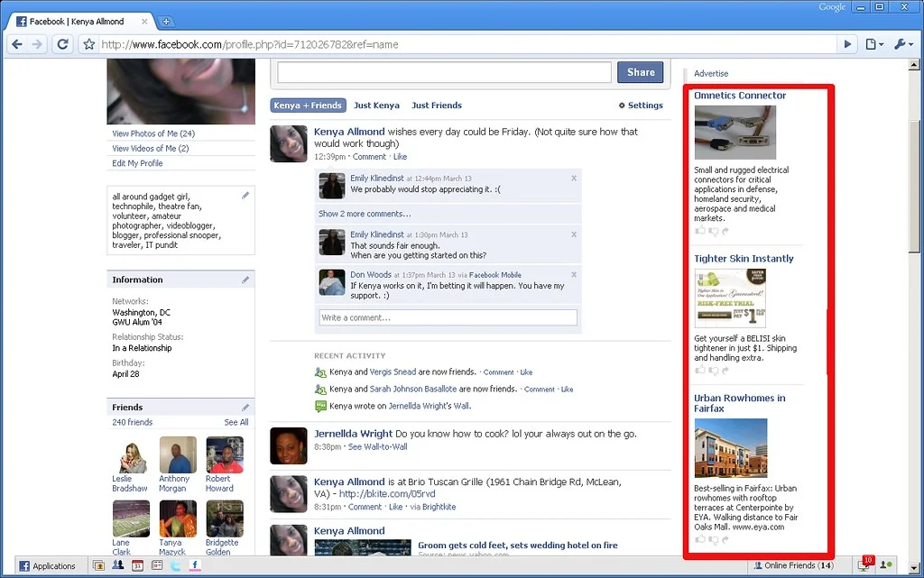This screenshot has height=578, width=924.
Task: Open the 240 friends link
Action: tap(132, 422)
